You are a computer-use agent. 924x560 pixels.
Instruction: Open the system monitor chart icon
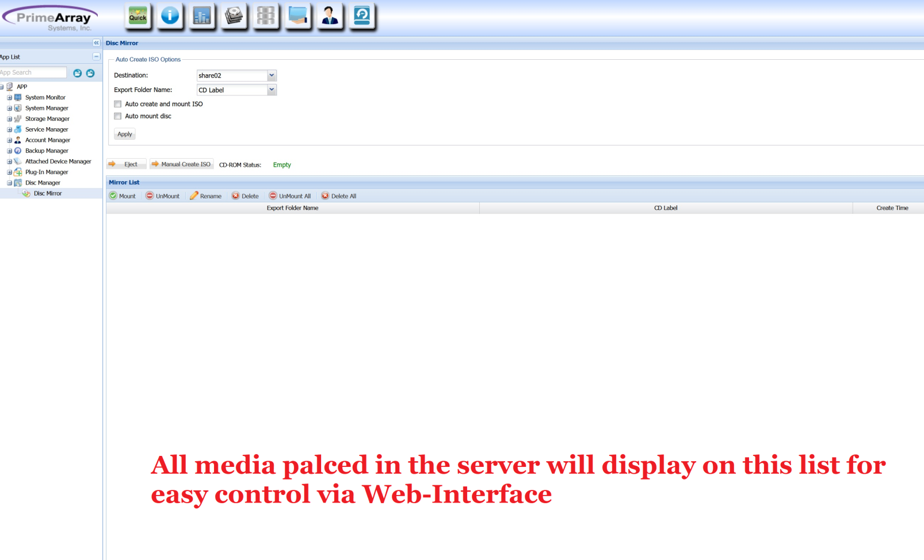click(202, 16)
